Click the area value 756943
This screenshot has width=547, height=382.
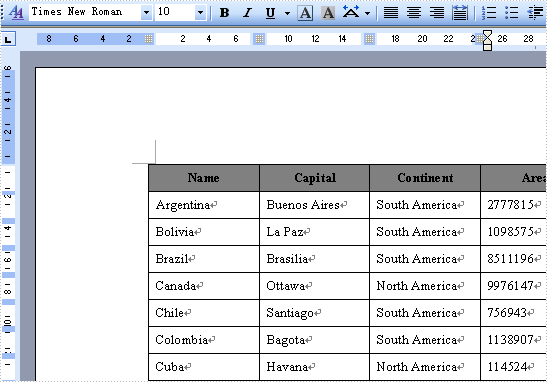pyautogui.click(x=507, y=313)
